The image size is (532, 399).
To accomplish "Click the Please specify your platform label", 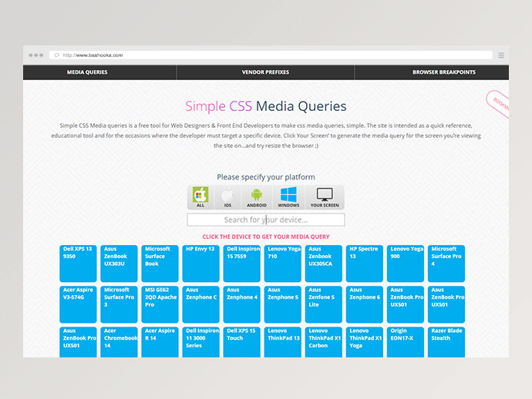I will tap(266, 177).
